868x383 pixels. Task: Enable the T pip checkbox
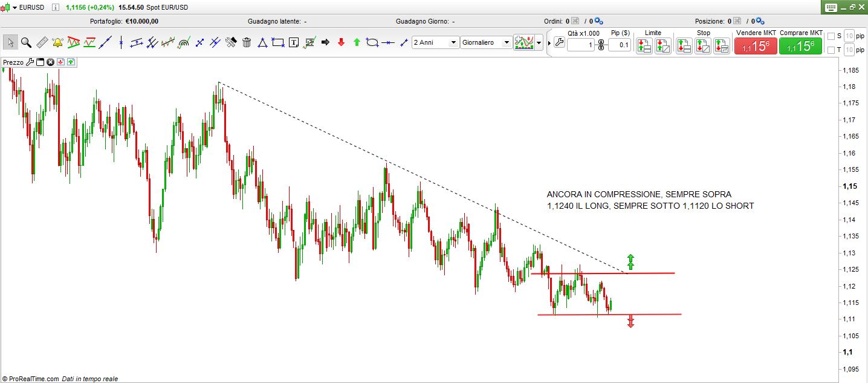(831, 50)
